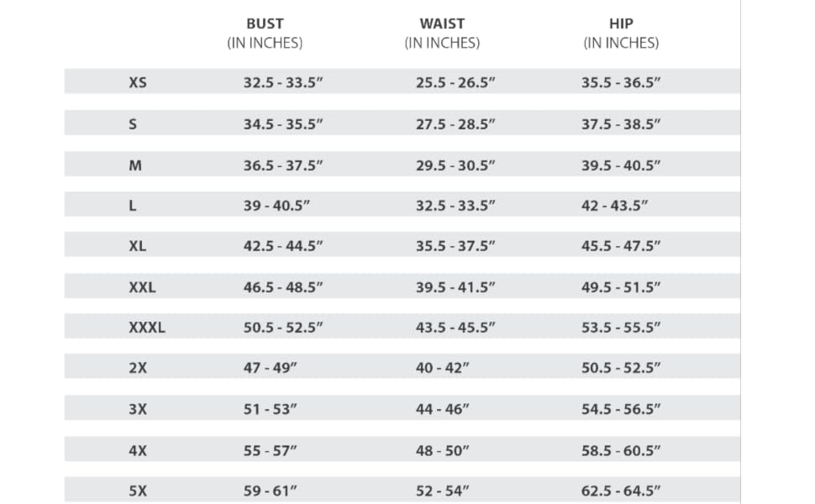
Task: Select the L size row label
Action: (133, 206)
